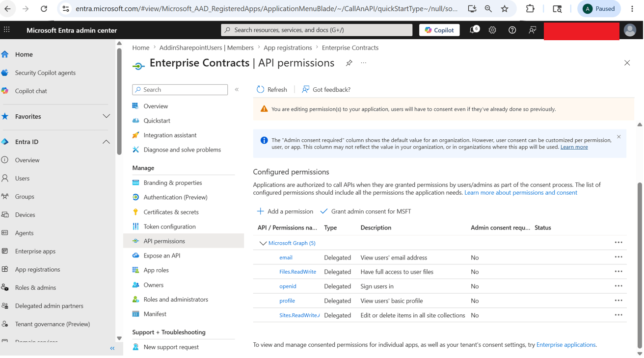This screenshot has width=644, height=358.
Task: Open more options for Microsoft Graph group
Action: (x=618, y=243)
